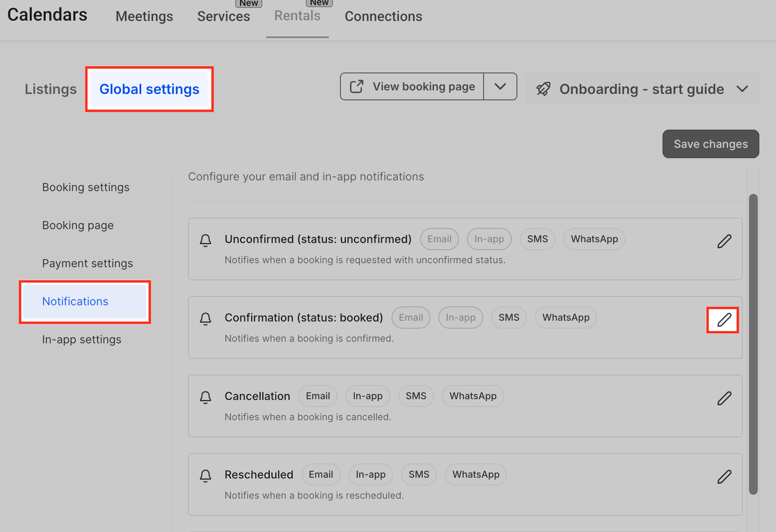776x532 pixels.
Task: Select the Rentals tab
Action: (x=298, y=16)
